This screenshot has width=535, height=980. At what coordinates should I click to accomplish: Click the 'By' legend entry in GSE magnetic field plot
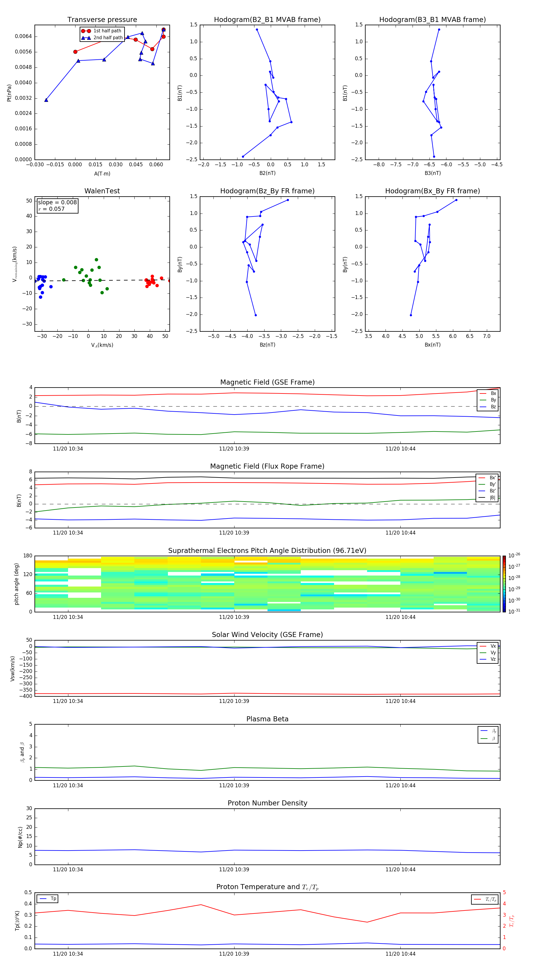[488, 400]
